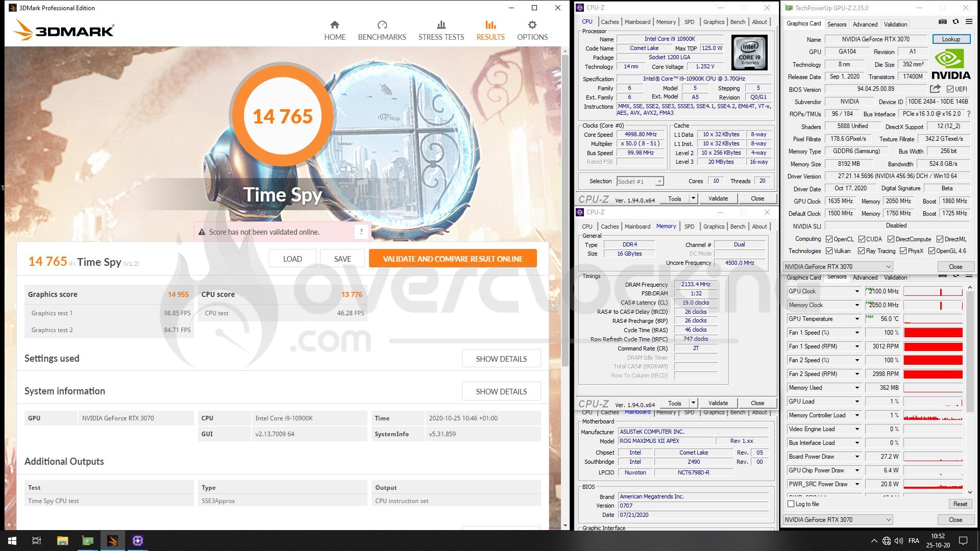This screenshot has height=551, width=980.
Task: Open the GPU Clock sensor dropdown
Action: click(857, 291)
